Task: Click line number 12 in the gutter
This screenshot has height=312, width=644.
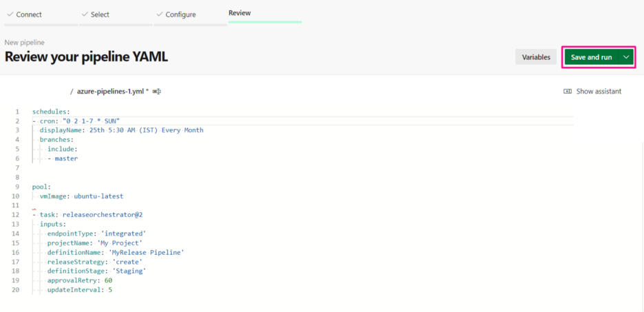Action: click(x=17, y=215)
